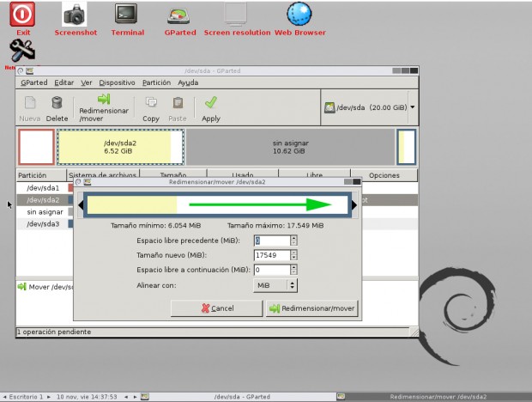Select the /dev/sda2 row in partition list

[43, 200]
